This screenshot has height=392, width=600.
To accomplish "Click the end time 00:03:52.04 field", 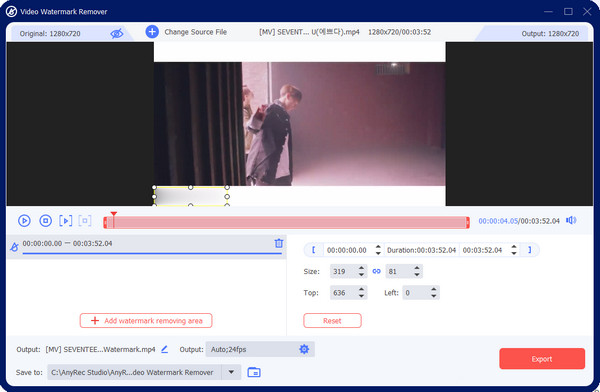I will [484, 250].
